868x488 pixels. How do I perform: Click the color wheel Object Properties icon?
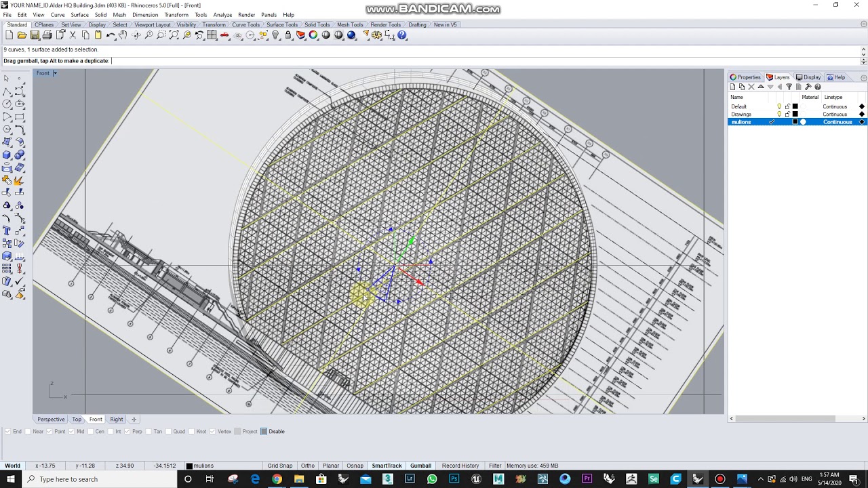[313, 35]
